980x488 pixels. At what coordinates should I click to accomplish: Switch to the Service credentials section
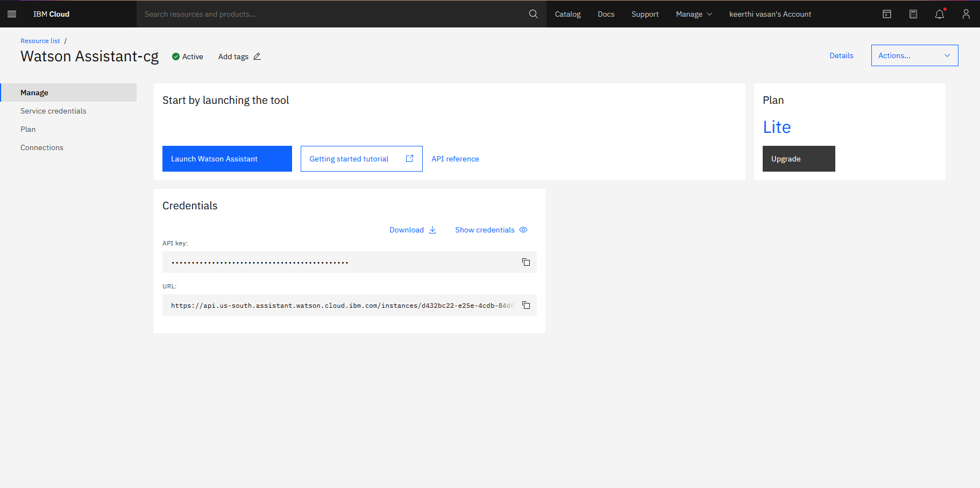[x=53, y=111]
